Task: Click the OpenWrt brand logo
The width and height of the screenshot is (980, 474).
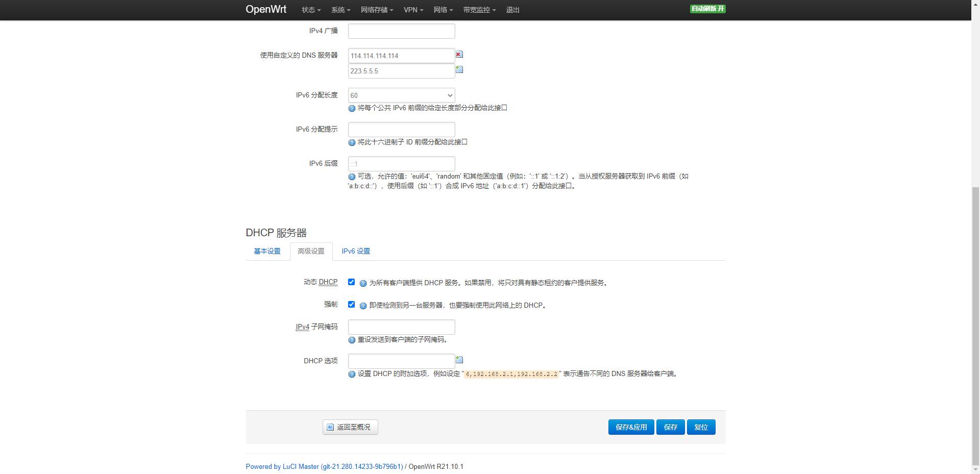Action: [x=266, y=9]
